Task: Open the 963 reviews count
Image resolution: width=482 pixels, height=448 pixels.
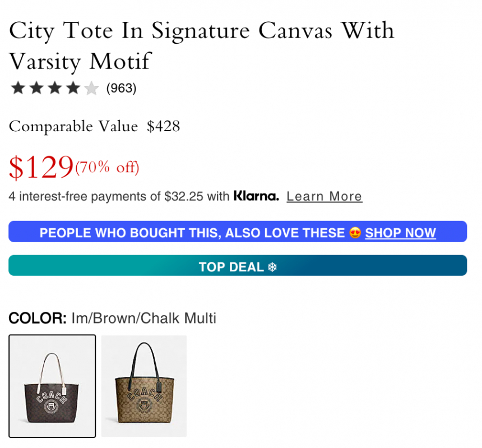Action: pyautogui.click(x=121, y=89)
